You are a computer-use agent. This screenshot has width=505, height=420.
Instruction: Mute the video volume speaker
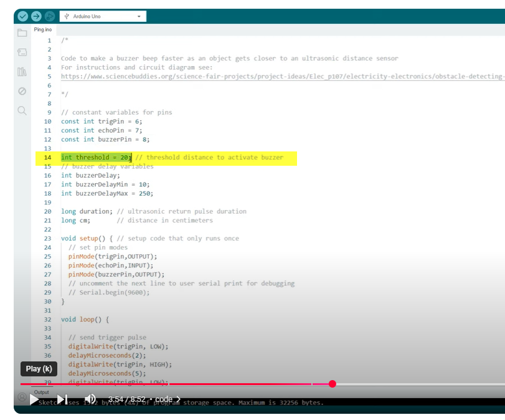[x=90, y=399]
